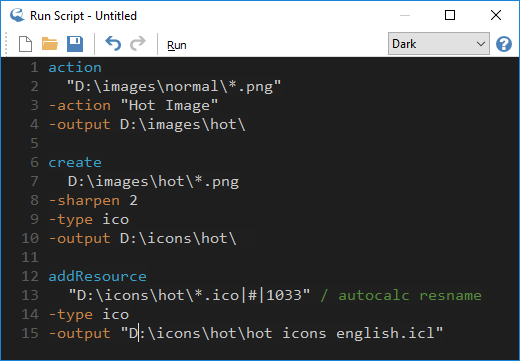Click line number 5 in the gutter
Image resolution: width=520 pixels, height=361 pixels.
click(x=34, y=143)
